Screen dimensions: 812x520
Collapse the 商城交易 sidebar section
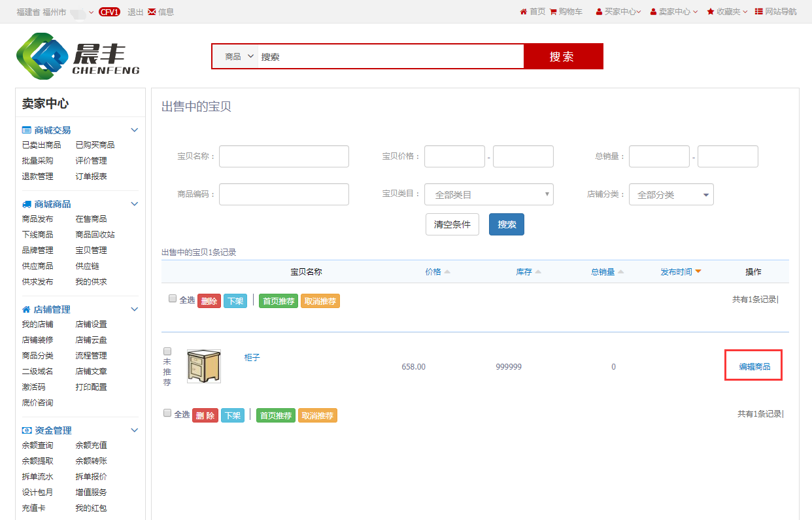[x=134, y=130]
